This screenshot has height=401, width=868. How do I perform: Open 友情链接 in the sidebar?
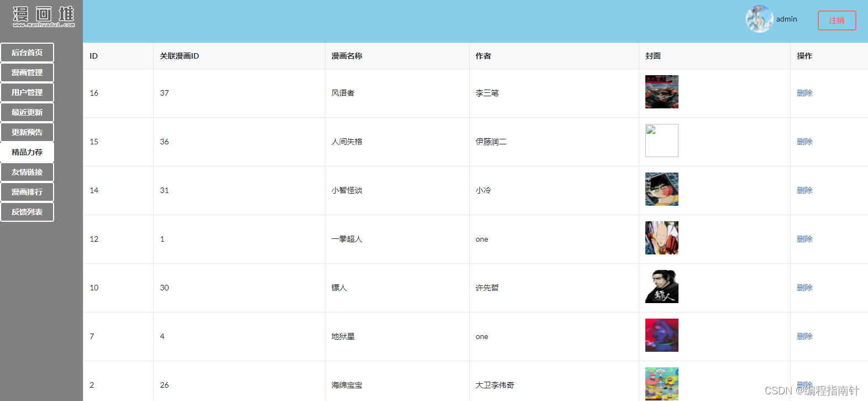coord(27,172)
